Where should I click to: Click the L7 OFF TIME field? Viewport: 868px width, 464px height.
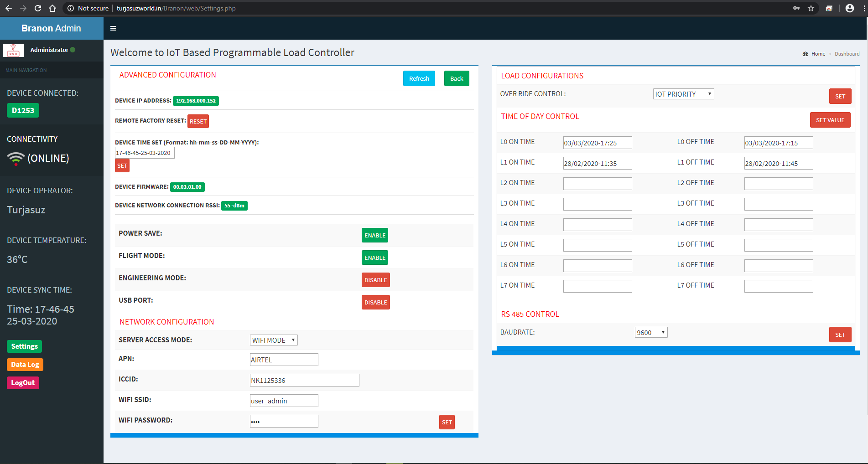(x=779, y=286)
